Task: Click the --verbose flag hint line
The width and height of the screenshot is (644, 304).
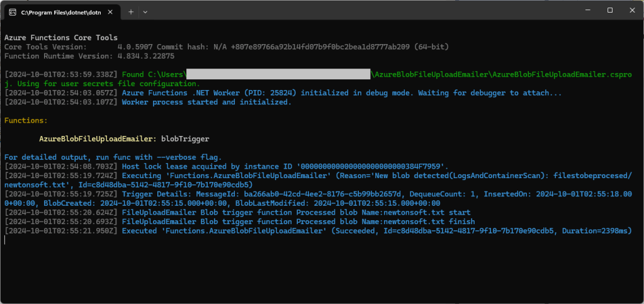Action: tap(112, 156)
